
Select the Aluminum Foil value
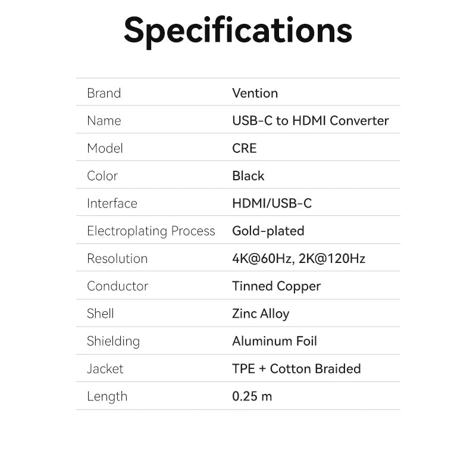(x=274, y=341)
